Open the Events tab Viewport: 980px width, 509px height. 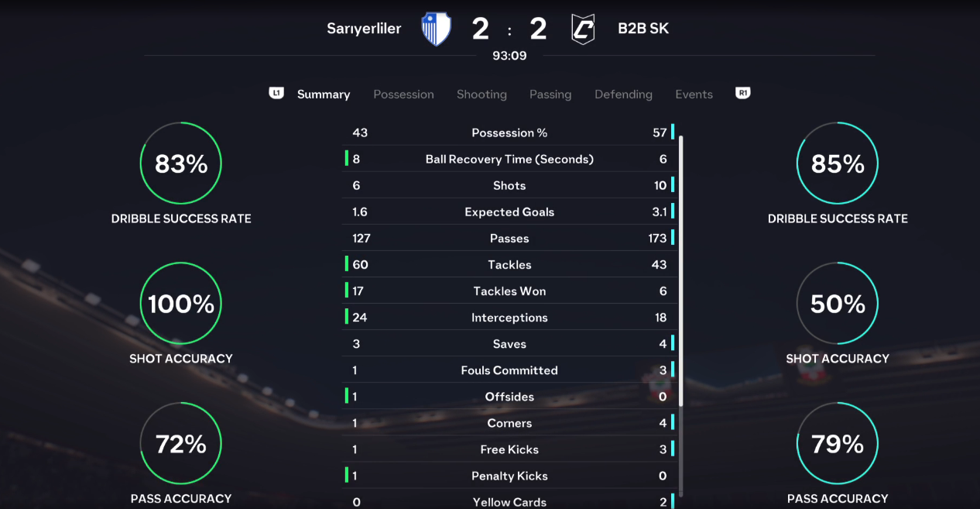click(694, 95)
